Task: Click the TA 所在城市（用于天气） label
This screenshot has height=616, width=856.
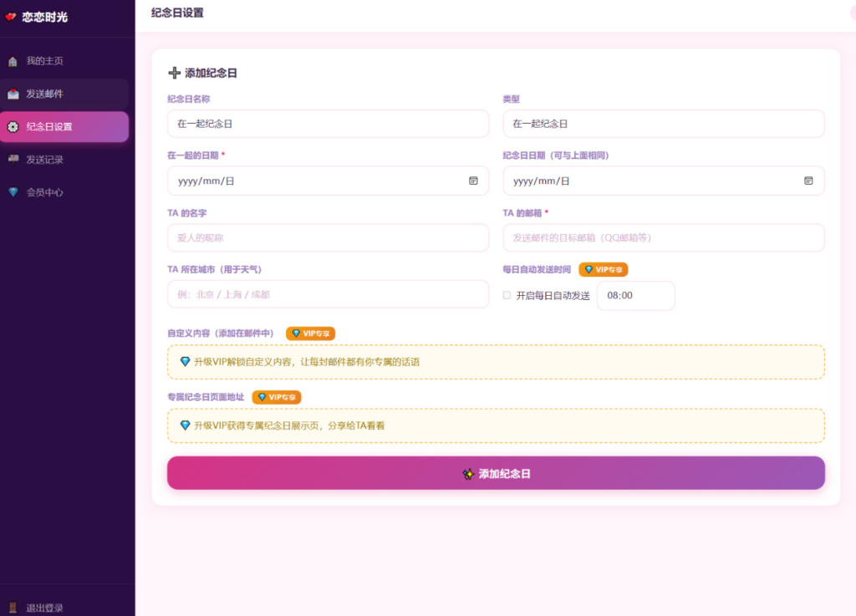Action: point(215,269)
